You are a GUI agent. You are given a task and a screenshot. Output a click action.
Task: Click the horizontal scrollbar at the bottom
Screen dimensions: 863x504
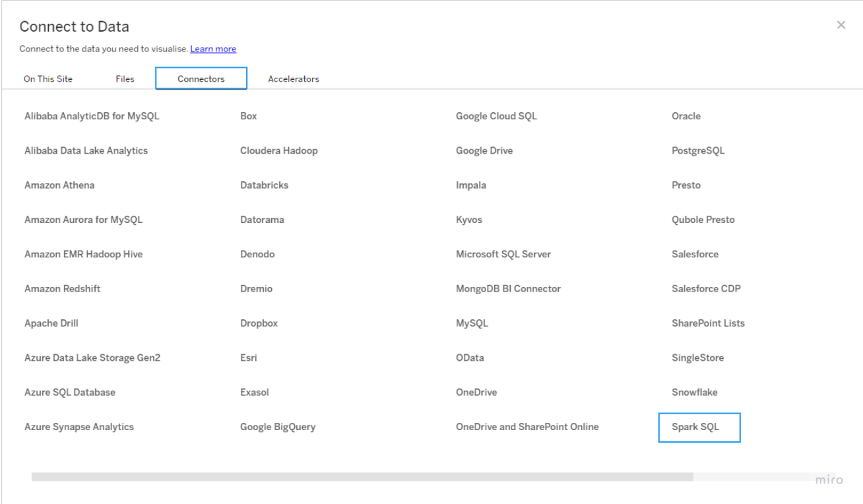click(x=362, y=476)
